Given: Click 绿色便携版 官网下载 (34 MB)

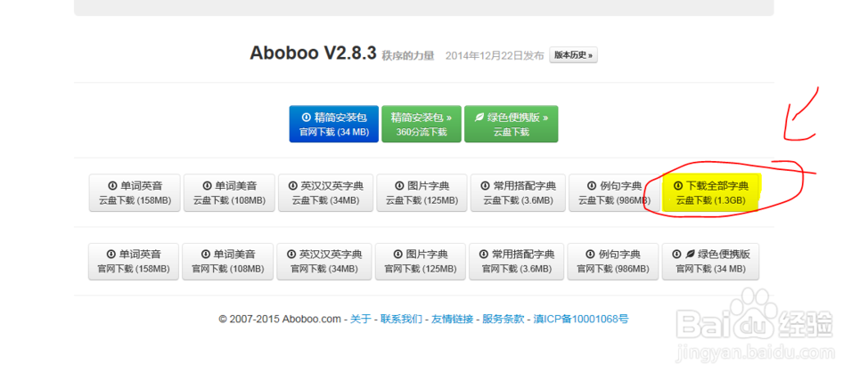Looking at the screenshot, I should [709, 261].
